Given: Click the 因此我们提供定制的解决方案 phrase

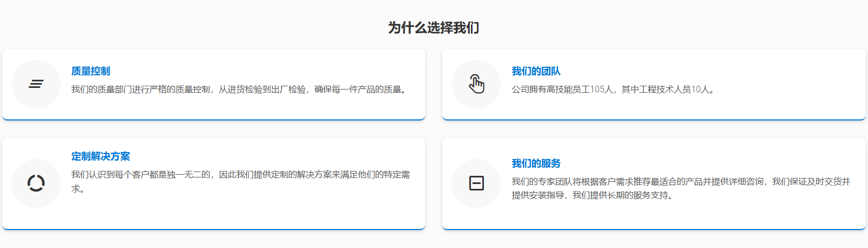Looking at the screenshot, I should click(x=275, y=175).
